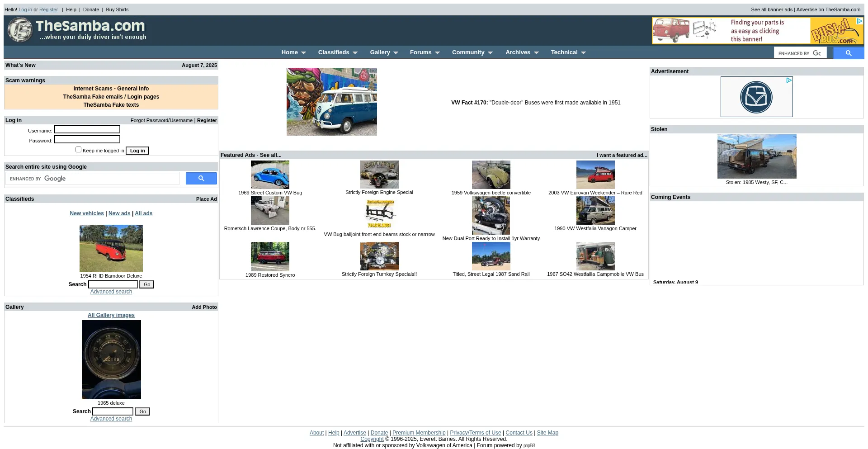
Task: Open 1965 deluxe speedometer gallery photo
Action: pyautogui.click(x=111, y=359)
